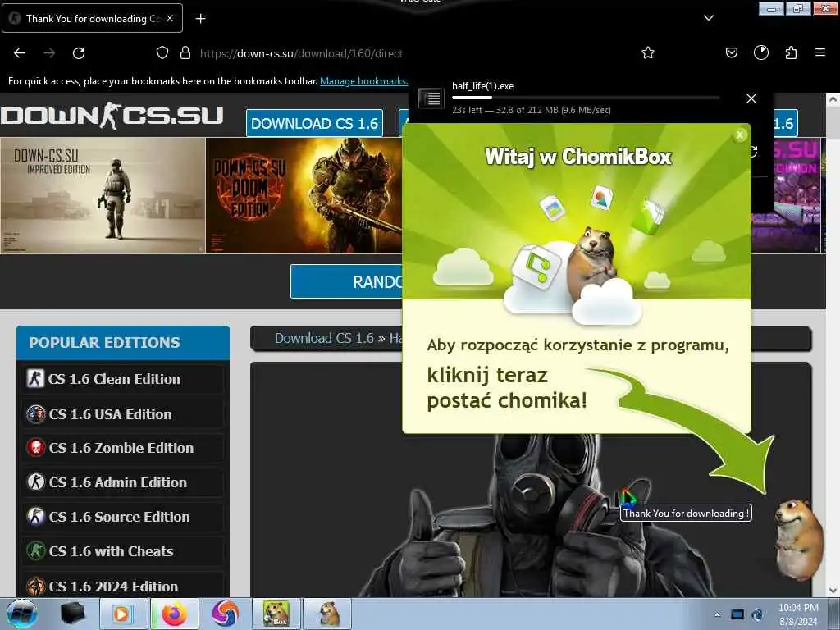Image resolution: width=840 pixels, height=630 pixels.
Task: Click the Admin Edition icon in sidebar
Action: tap(36, 482)
